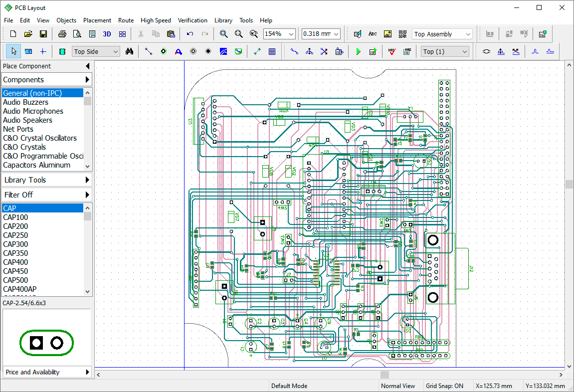Insert a picture onto the board
The image size is (574, 392).
coord(387,34)
